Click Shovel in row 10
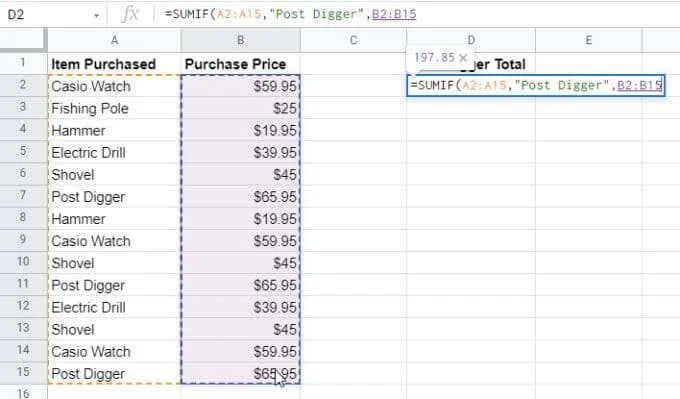This screenshot has height=399, width=680. 114,263
